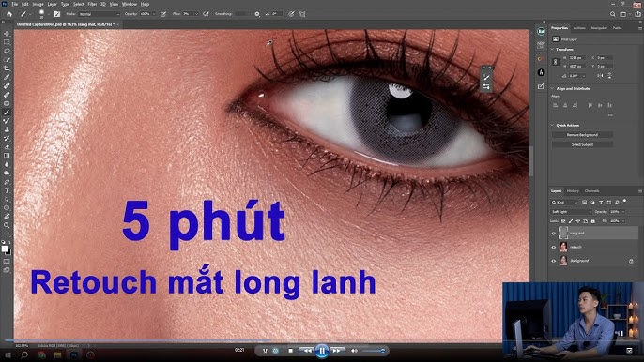
Task: Adjust the player volume slider
Action: [373, 351]
